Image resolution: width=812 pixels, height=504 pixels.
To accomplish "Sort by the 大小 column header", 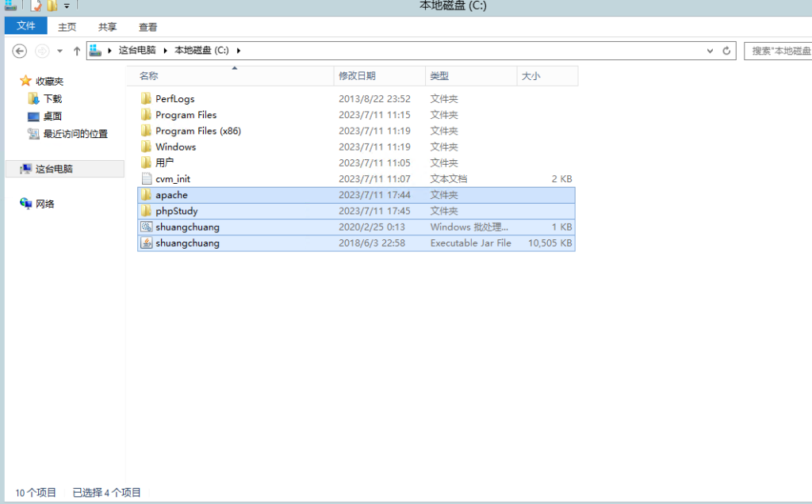I will [530, 76].
